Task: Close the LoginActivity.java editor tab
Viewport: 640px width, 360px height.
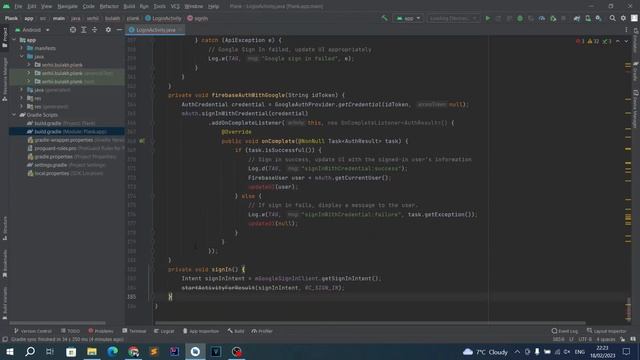Action: 180,30
